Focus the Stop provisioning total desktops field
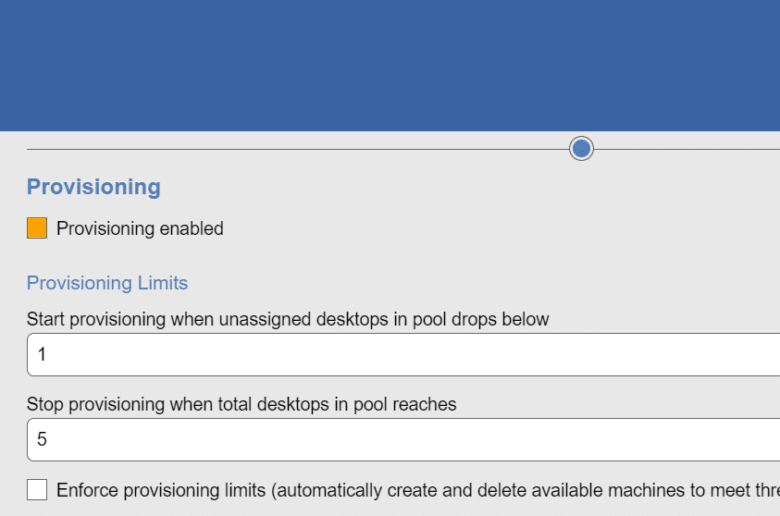The width and height of the screenshot is (780, 516). tap(403, 439)
